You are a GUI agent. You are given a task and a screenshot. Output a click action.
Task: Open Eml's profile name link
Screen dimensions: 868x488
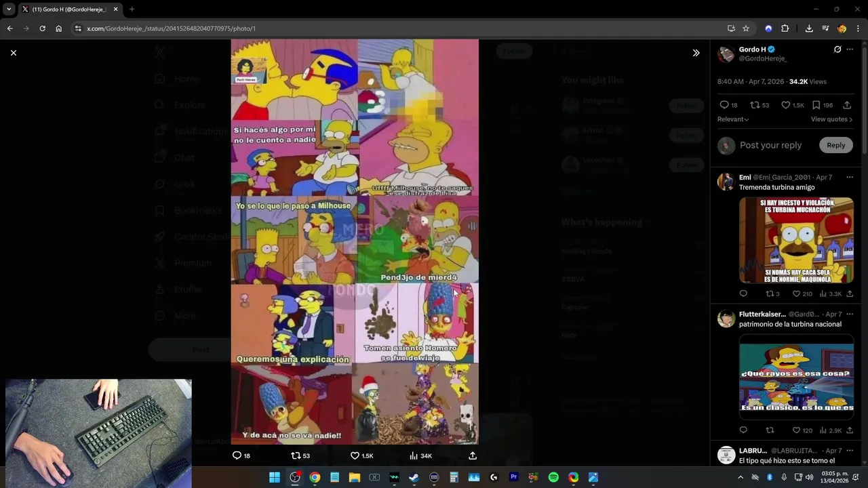pyautogui.click(x=745, y=177)
